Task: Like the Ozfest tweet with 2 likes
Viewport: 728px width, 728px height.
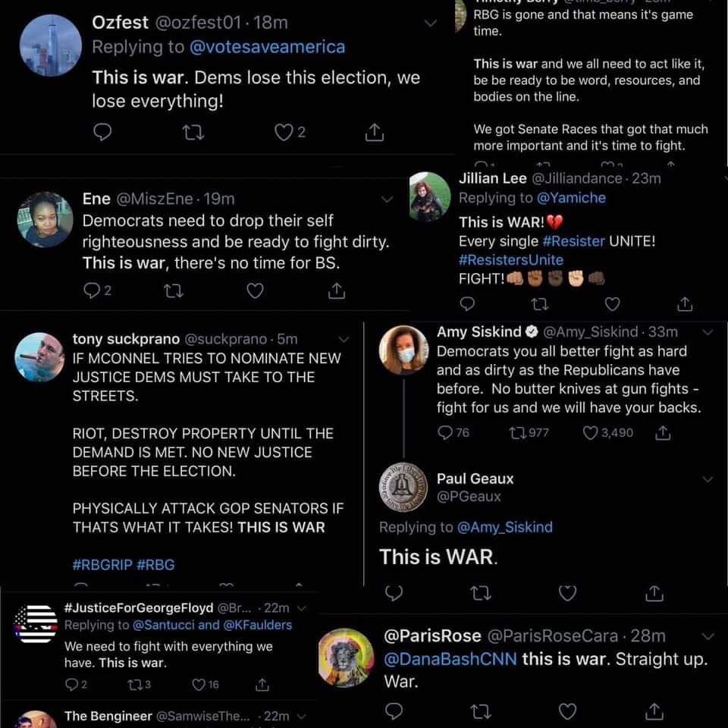Action: [289, 132]
